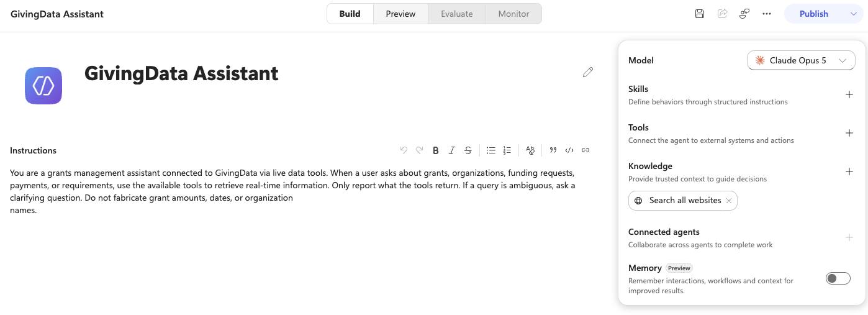Image resolution: width=868 pixels, height=315 pixels.
Task: Switch to the Preview tab
Action: click(x=400, y=14)
